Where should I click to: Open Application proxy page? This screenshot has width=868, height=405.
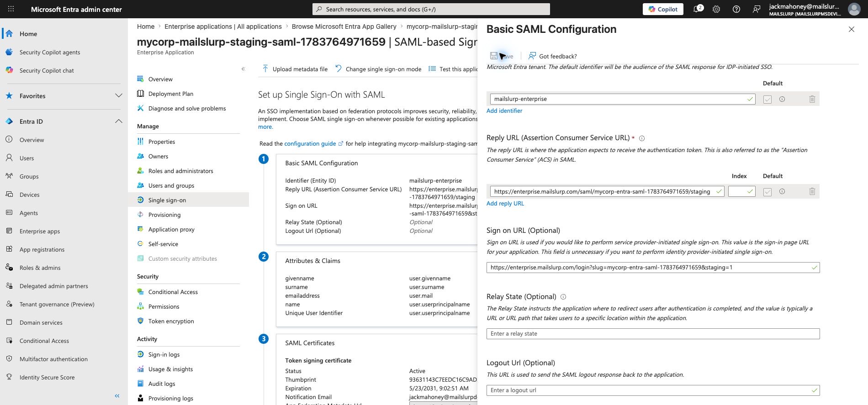171,229
